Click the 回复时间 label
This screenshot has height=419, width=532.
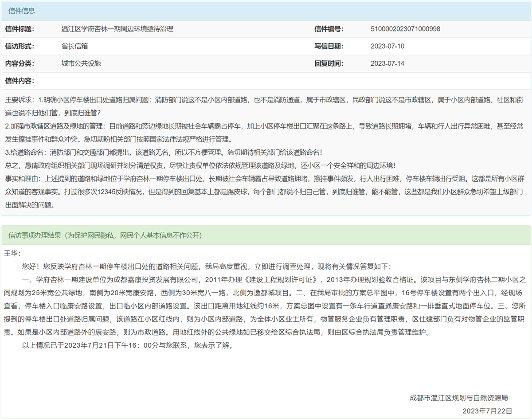coord(329,63)
